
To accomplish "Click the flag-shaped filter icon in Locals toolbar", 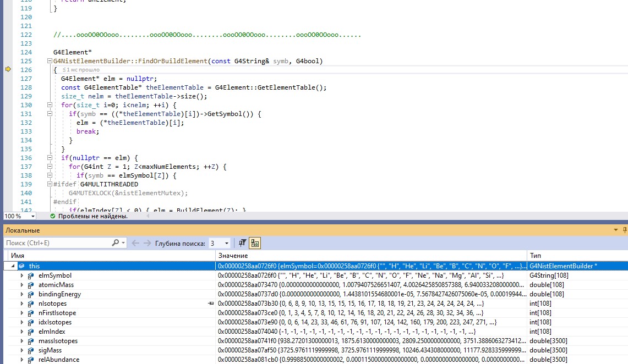I will click(242, 242).
